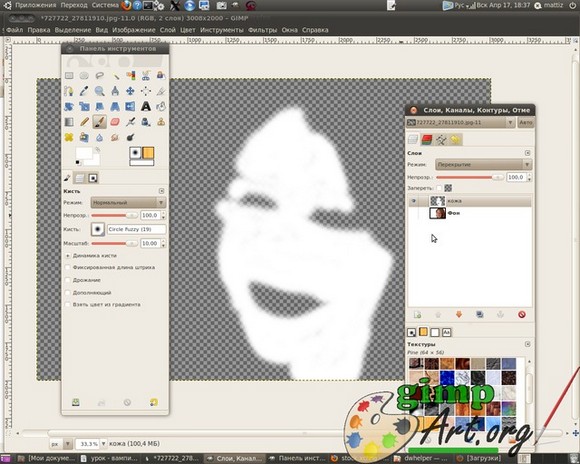Select the Color Picker eyedropper tool

pyautogui.click(x=84, y=91)
